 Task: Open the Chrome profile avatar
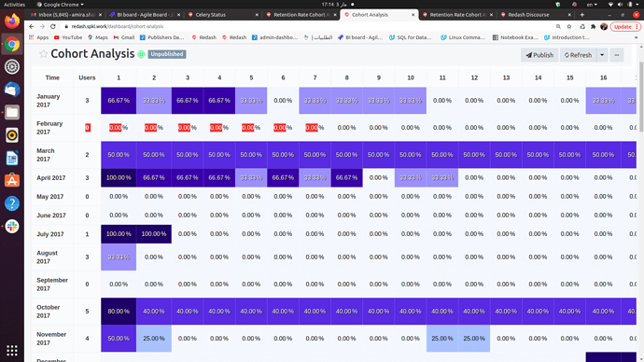(x=604, y=26)
